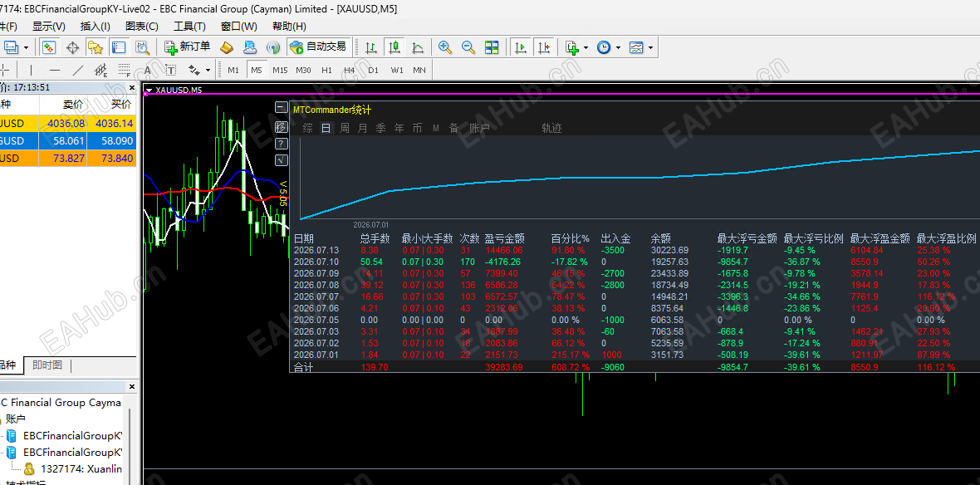Select the horizontal line drawing tool
This screenshot has height=485, width=980.
(55, 70)
